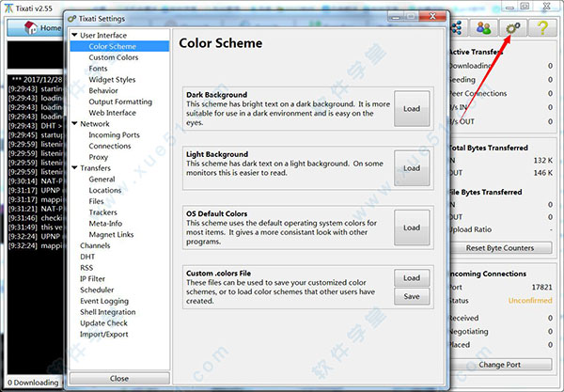Open the Channels people icon
564x392 pixels.
click(485, 29)
